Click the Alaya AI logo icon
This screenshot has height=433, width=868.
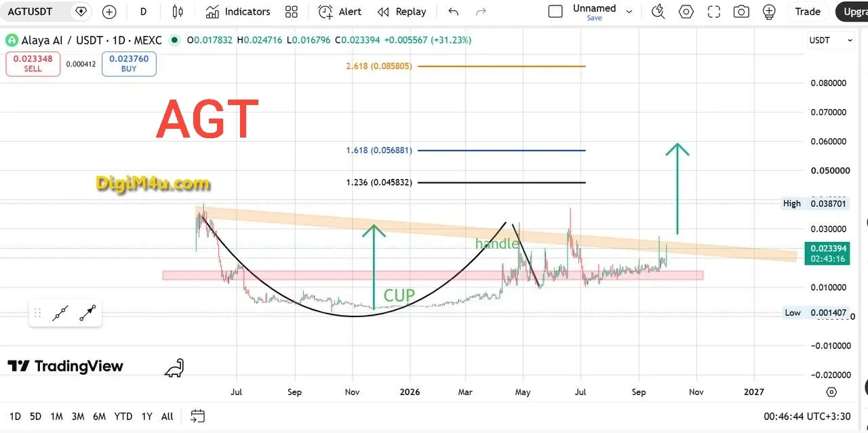[12, 40]
